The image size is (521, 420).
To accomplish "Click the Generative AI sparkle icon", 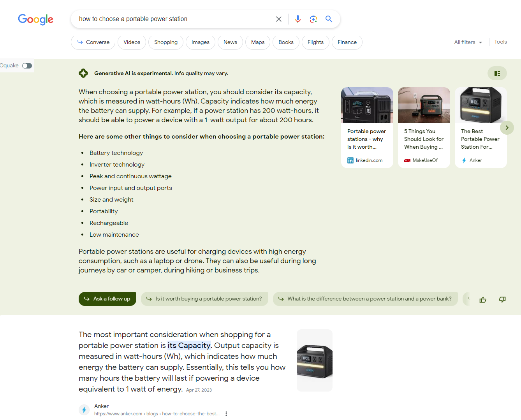I will 83,73.
